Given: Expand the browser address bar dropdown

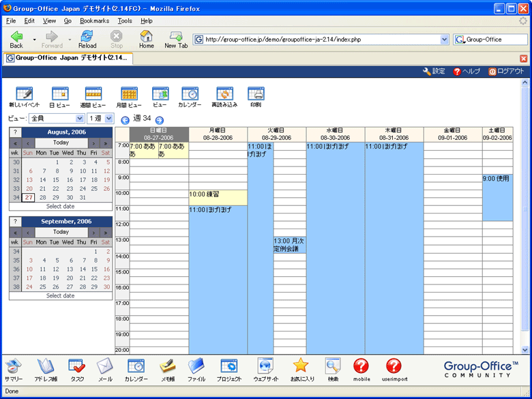Looking at the screenshot, I should [445, 40].
